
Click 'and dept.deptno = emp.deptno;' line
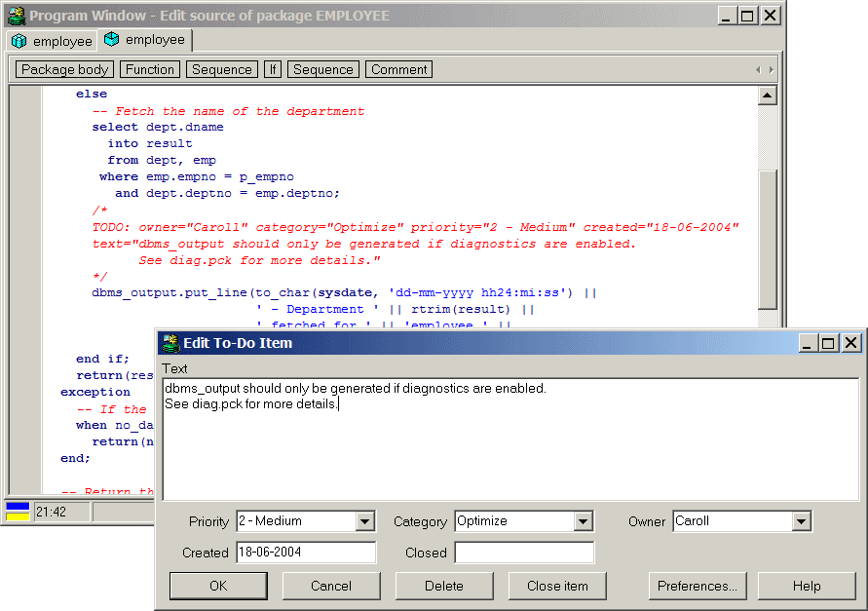(x=228, y=193)
